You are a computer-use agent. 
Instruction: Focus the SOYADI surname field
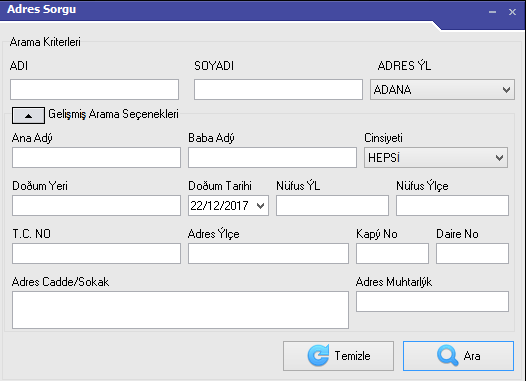pyautogui.click(x=278, y=90)
